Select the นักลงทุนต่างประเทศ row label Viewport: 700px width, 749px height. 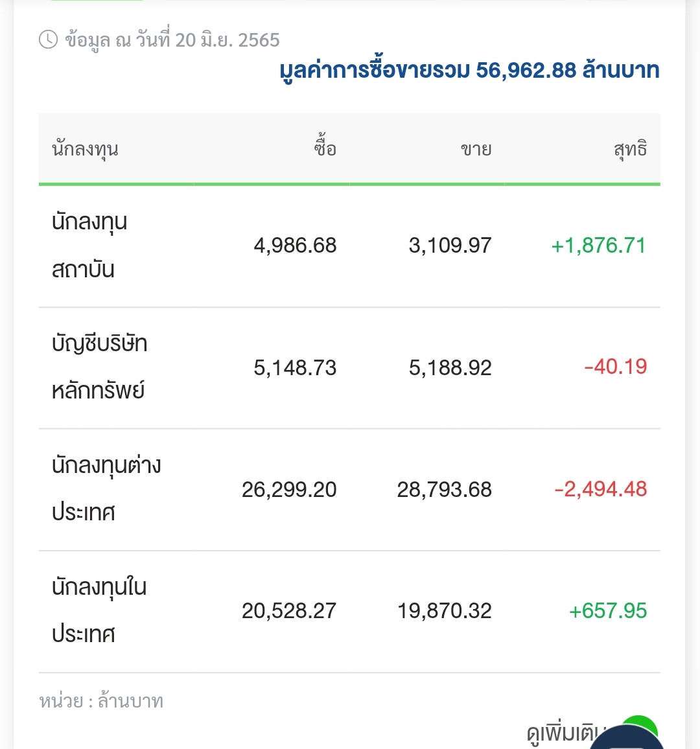pos(106,489)
